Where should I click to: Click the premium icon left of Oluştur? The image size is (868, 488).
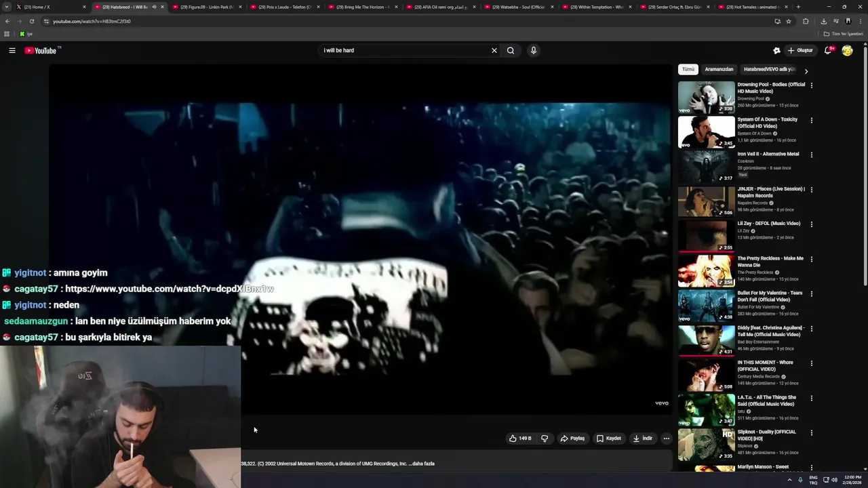pyautogui.click(x=777, y=50)
